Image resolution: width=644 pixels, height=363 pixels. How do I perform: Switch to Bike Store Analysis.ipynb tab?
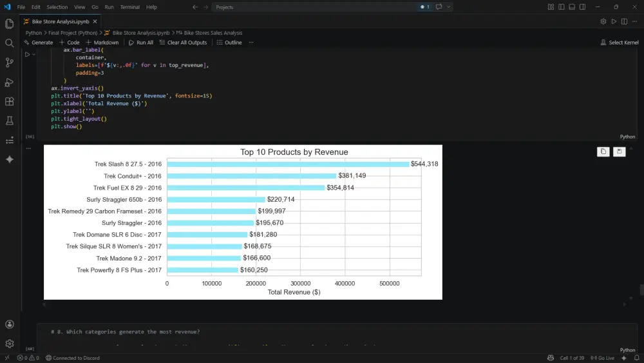click(x=61, y=21)
